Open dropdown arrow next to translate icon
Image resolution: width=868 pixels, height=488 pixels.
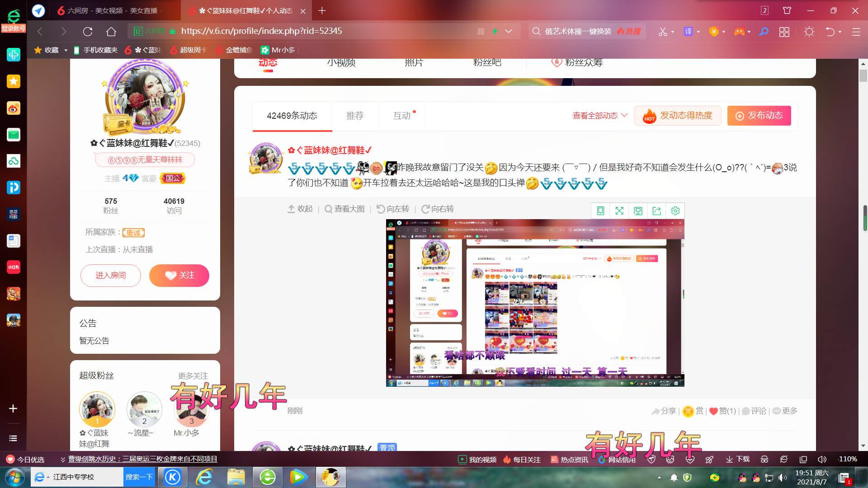click(698, 32)
